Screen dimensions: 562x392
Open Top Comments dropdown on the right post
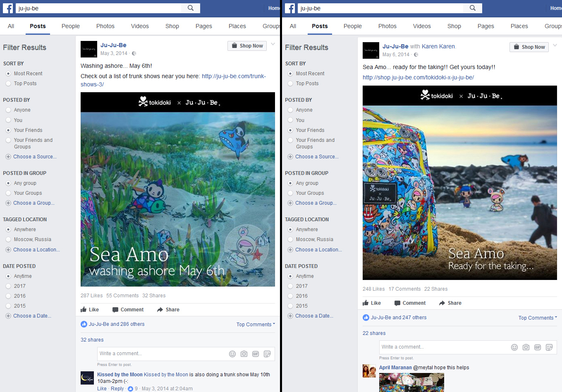coord(538,318)
